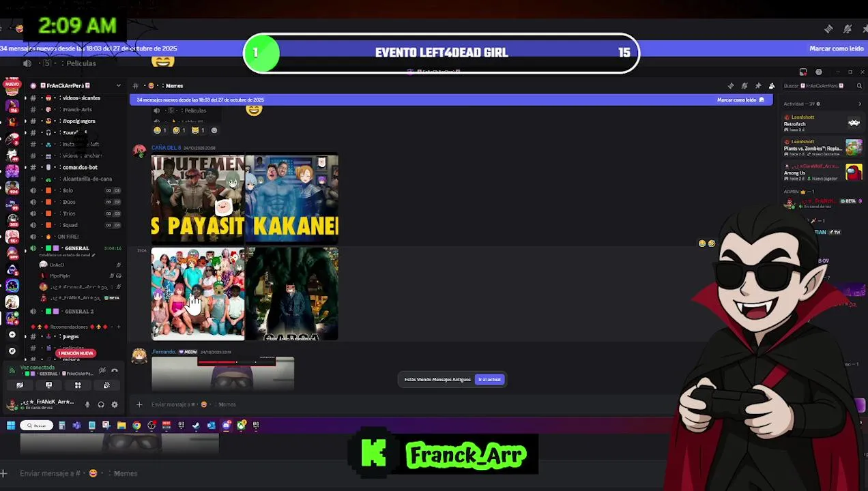Toggle camera button in voice panel
This screenshot has width=868, height=491.
(20, 385)
